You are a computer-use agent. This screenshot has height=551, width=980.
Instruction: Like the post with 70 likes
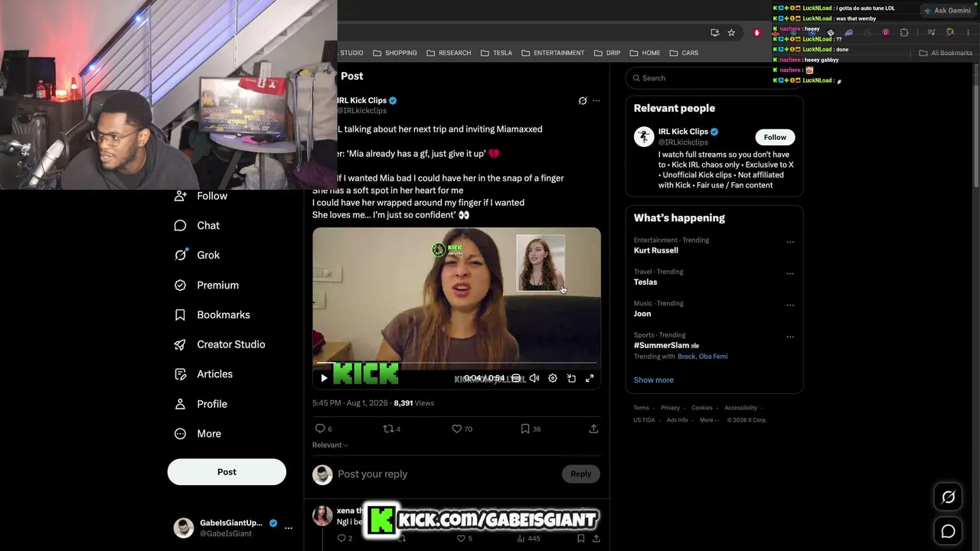click(x=457, y=429)
